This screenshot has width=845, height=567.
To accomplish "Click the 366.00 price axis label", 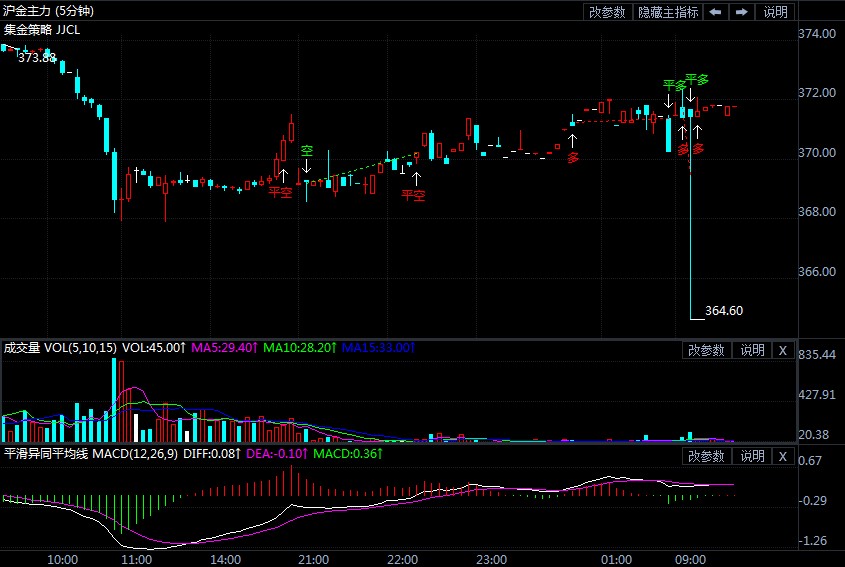I will [x=817, y=272].
